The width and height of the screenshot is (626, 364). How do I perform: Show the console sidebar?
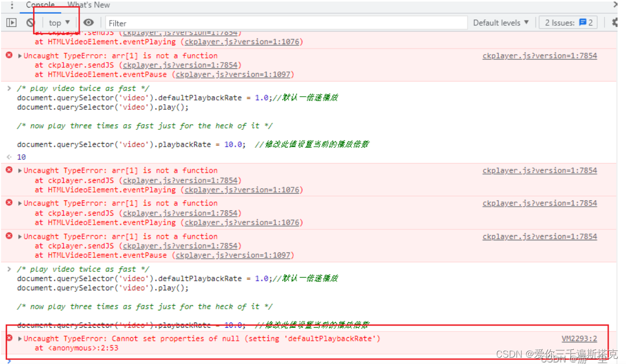tap(11, 22)
